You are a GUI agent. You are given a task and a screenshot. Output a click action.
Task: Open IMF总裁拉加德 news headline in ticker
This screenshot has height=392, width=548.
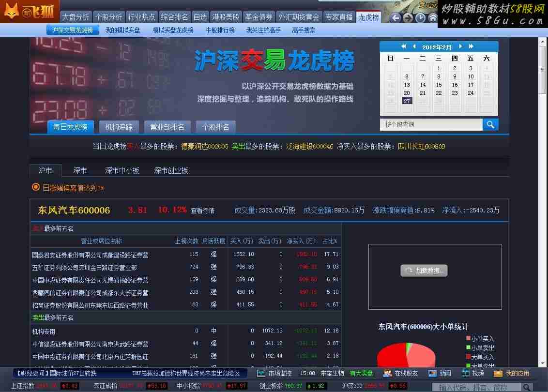click(x=186, y=373)
